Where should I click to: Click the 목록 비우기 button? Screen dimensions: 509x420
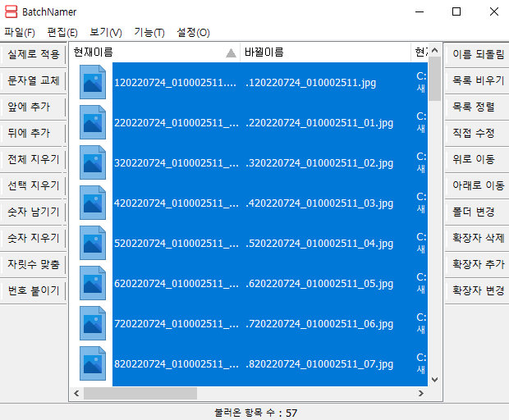[x=478, y=80]
